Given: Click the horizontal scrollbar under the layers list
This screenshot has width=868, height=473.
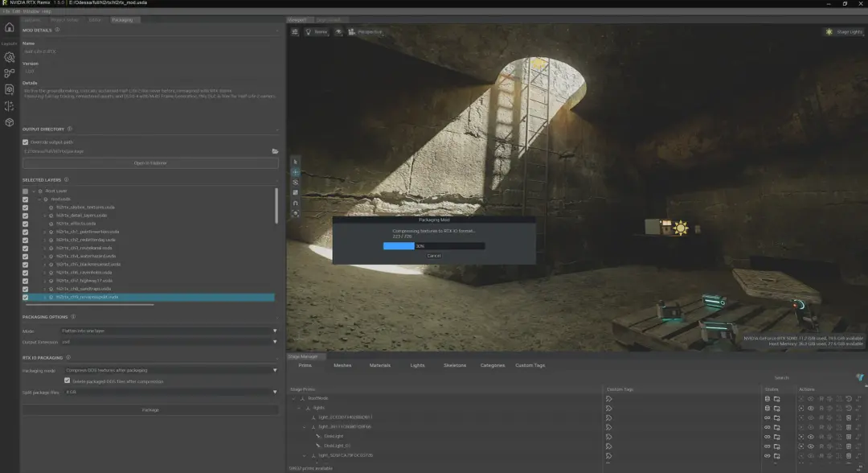Looking at the screenshot, I should (x=90, y=305).
